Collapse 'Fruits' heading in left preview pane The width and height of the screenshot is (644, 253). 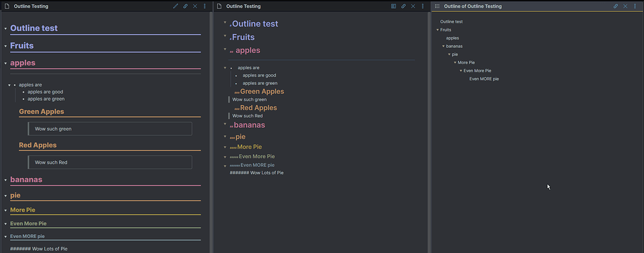[x=5, y=46]
